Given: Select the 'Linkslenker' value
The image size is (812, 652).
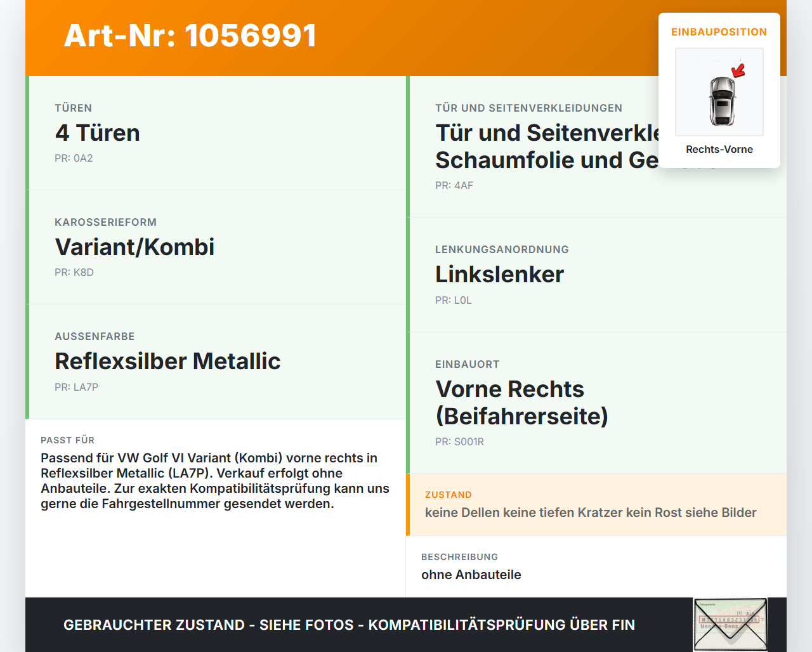Looking at the screenshot, I should pyautogui.click(x=499, y=274).
